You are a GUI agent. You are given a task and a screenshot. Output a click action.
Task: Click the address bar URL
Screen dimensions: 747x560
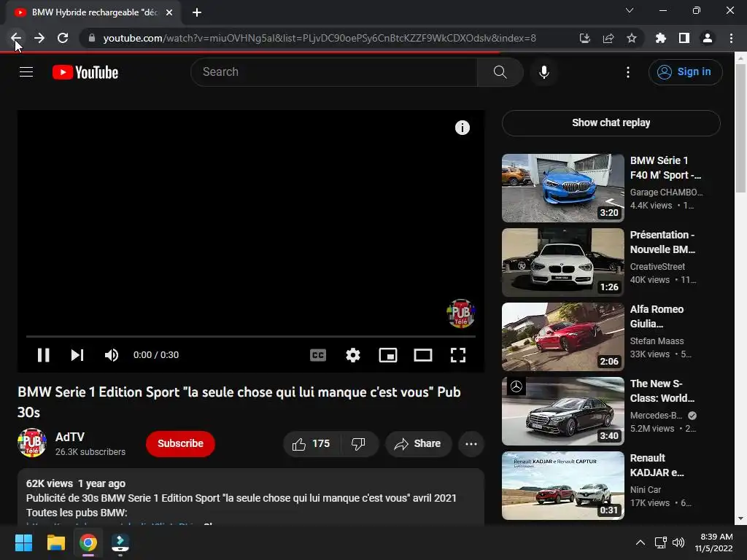pyautogui.click(x=320, y=38)
